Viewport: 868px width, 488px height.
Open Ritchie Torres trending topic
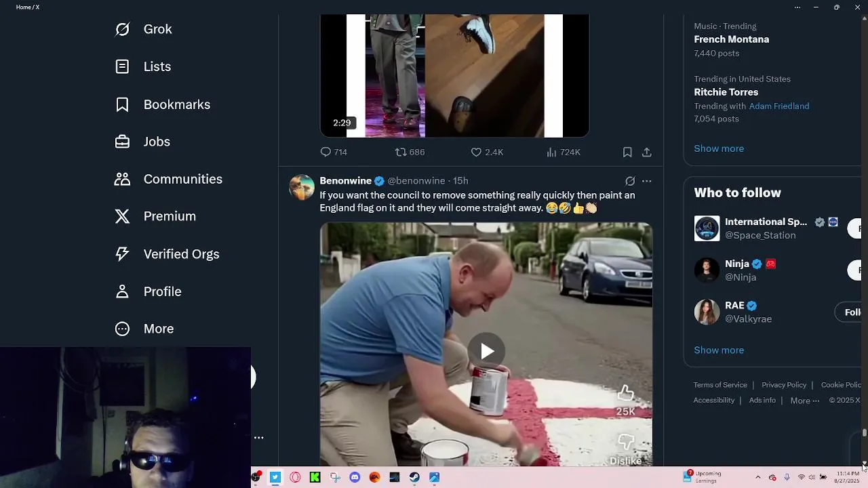tap(726, 92)
